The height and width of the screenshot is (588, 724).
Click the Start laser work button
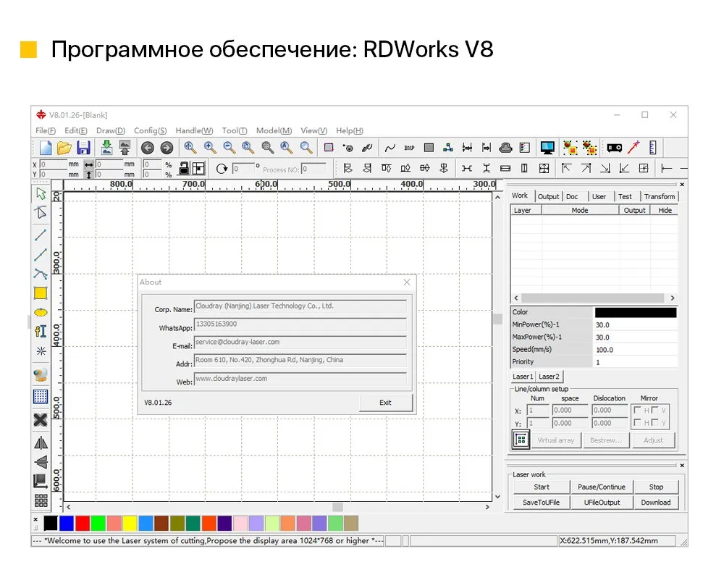[x=541, y=487]
